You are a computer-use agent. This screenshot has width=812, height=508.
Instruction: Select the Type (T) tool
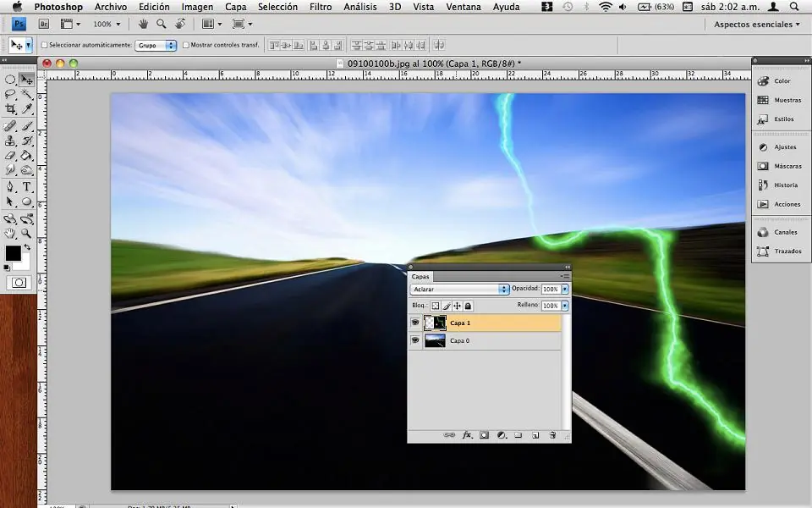tap(27, 187)
